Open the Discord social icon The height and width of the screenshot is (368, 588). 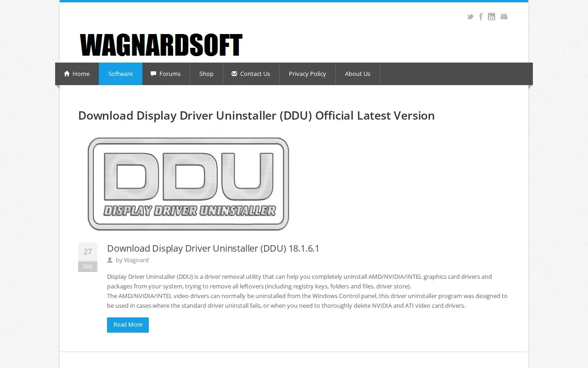[504, 17]
